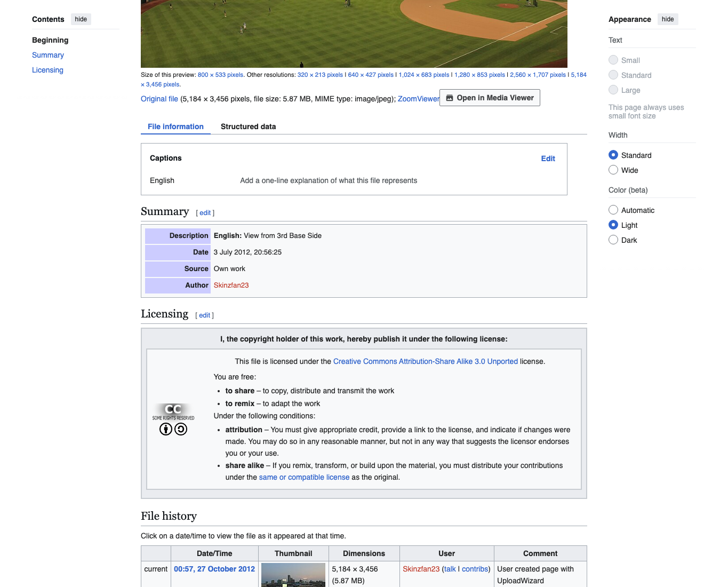Open 00:57, 27 October 2012 file version

click(x=214, y=569)
